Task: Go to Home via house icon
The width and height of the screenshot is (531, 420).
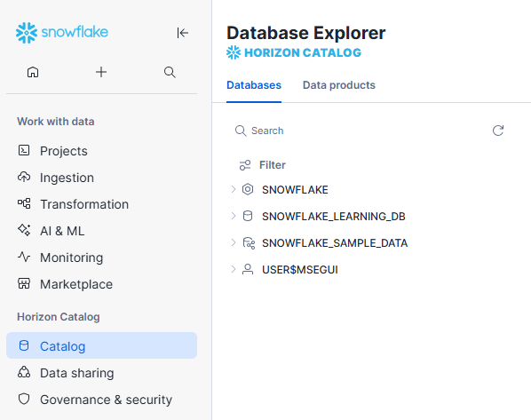Action: (x=33, y=72)
